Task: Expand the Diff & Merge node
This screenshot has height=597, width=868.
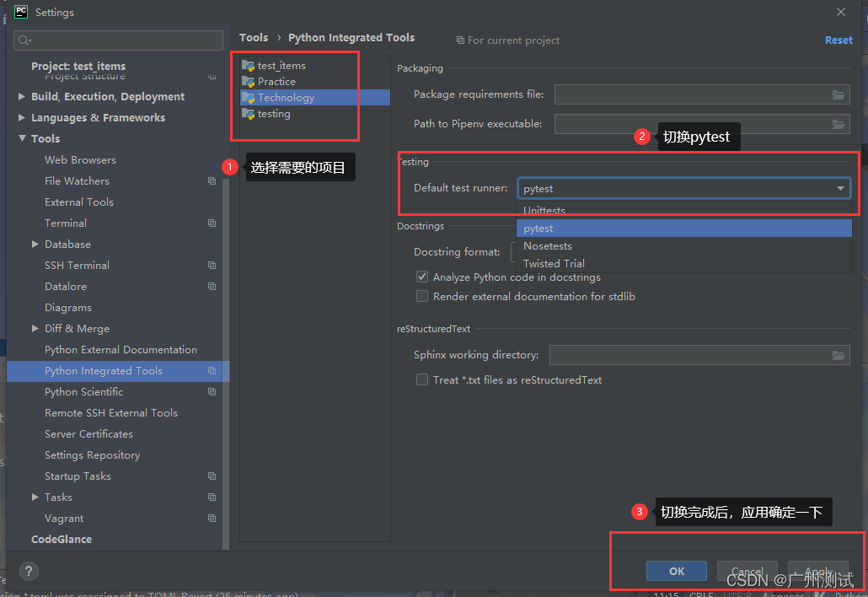Action: (x=35, y=328)
